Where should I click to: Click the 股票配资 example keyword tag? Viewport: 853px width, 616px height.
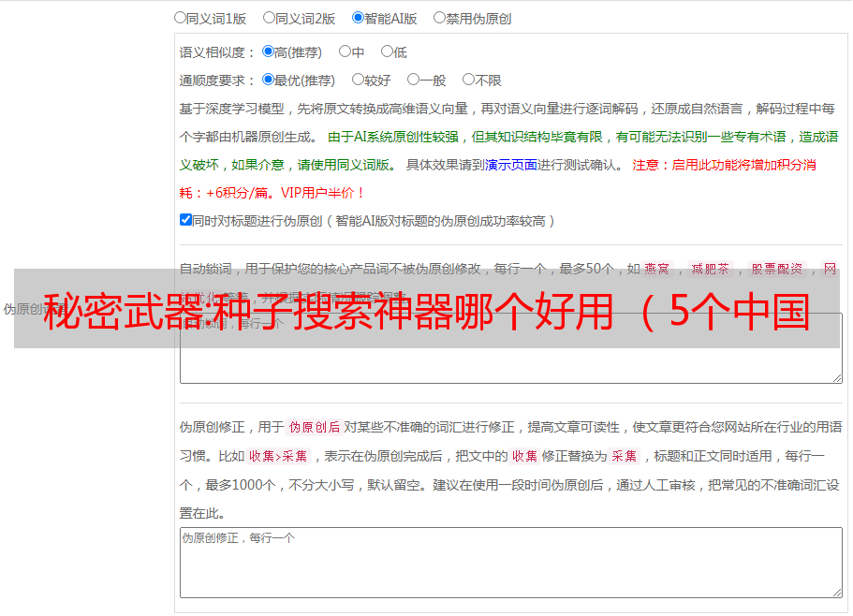click(777, 269)
